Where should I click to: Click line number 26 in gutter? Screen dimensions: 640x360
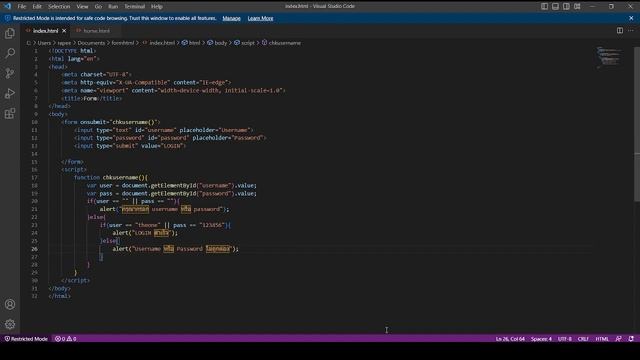pyautogui.click(x=34, y=249)
